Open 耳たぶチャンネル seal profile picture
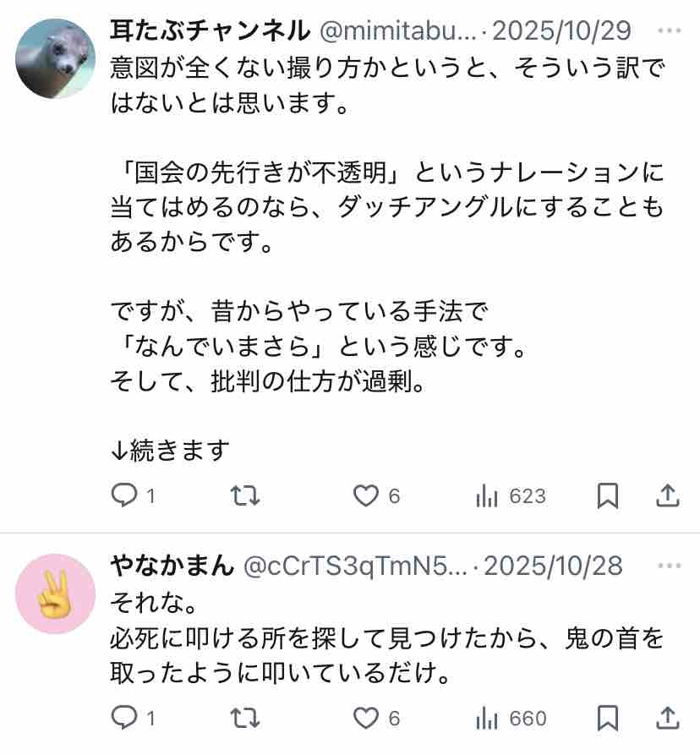 tap(55, 58)
